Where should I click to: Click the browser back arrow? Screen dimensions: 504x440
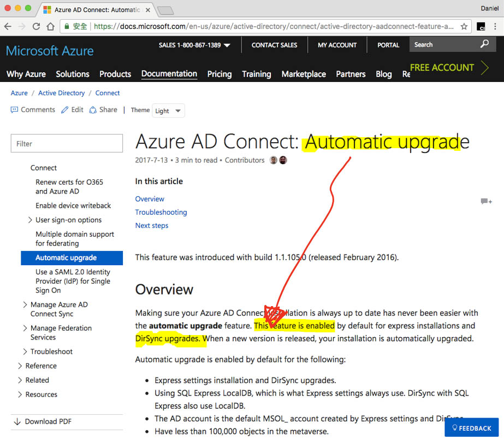click(x=8, y=26)
